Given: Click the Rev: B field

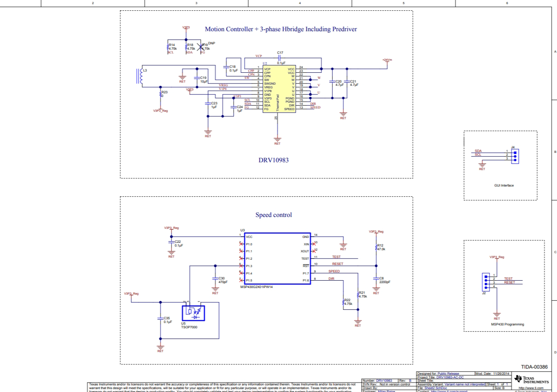Looking at the screenshot, I should (x=405, y=381).
